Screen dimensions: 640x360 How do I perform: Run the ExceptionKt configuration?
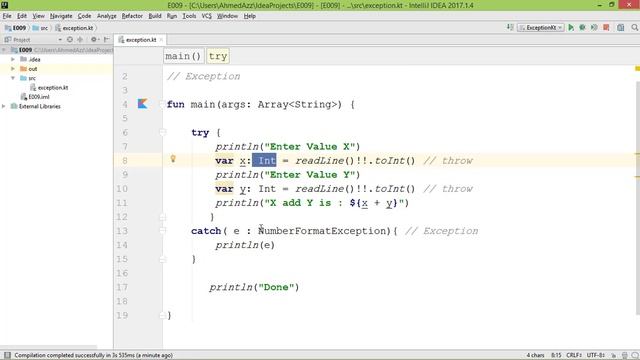(571, 27)
